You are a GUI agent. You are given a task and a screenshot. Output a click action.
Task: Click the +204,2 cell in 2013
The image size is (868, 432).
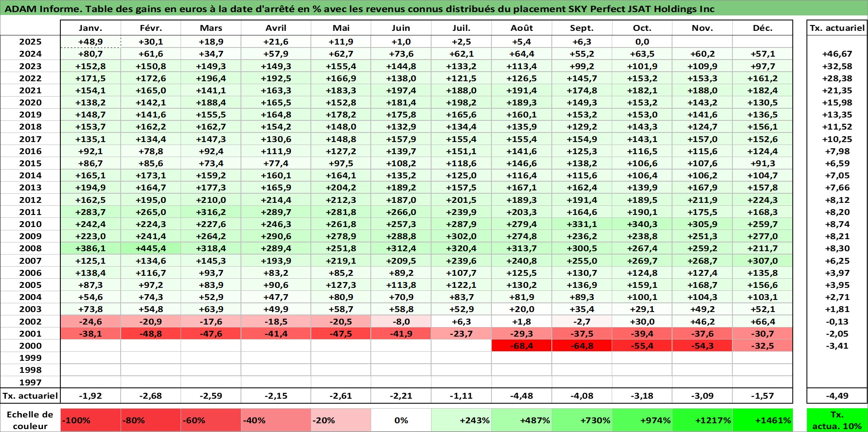[x=341, y=187]
